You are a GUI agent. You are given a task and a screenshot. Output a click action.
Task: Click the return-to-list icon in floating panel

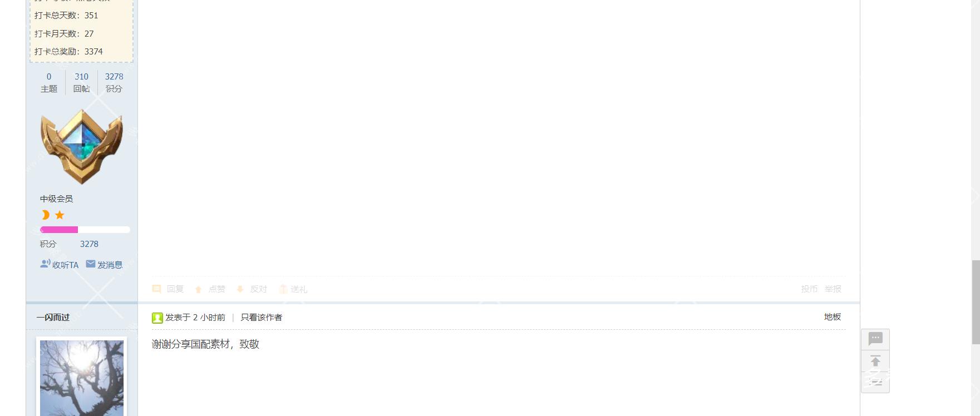[875, 382]
